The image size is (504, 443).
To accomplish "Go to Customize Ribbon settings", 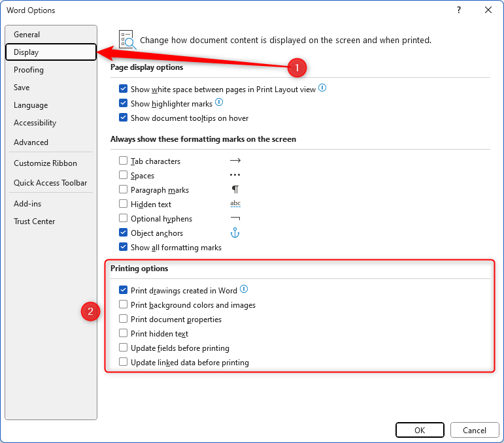I will pyautogui.click(x=45, y=163).
